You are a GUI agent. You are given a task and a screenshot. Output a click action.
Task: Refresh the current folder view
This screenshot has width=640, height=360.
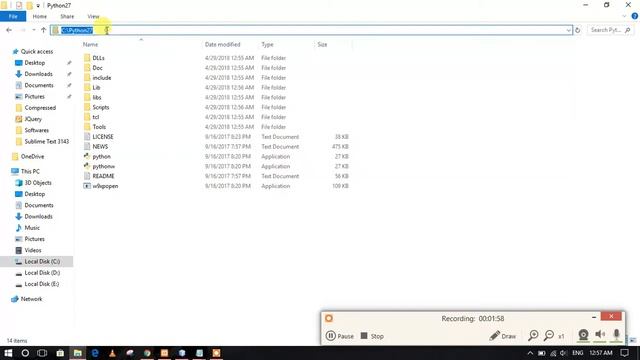[x=578, y=30]
